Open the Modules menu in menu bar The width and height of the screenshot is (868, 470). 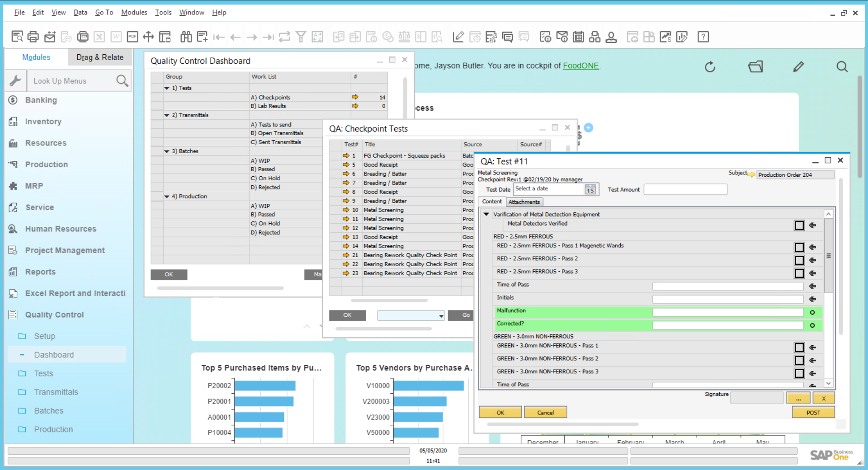134,13
